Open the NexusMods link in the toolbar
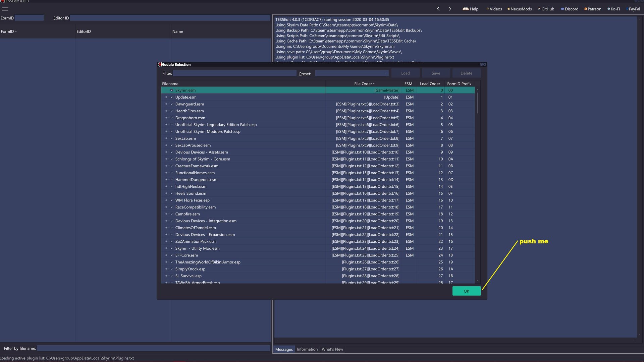The height and width of the screenshot is (362, 644). (520, 9)
